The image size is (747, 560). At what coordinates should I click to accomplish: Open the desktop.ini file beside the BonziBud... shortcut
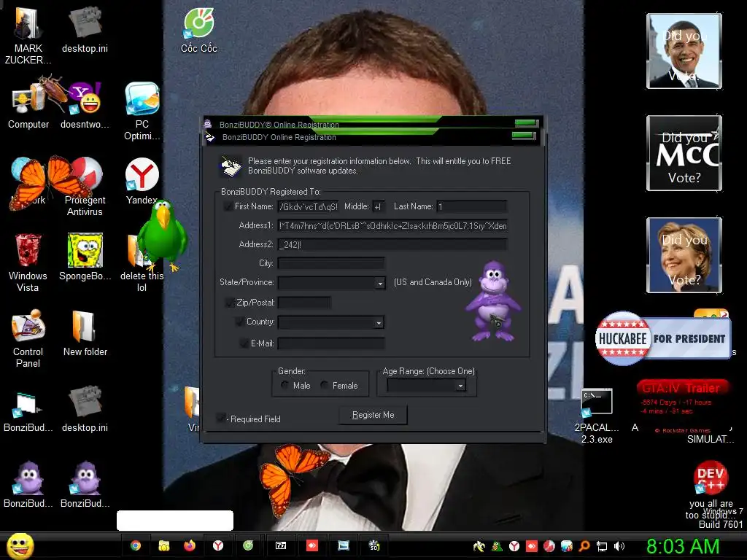[x=85, y=408]
